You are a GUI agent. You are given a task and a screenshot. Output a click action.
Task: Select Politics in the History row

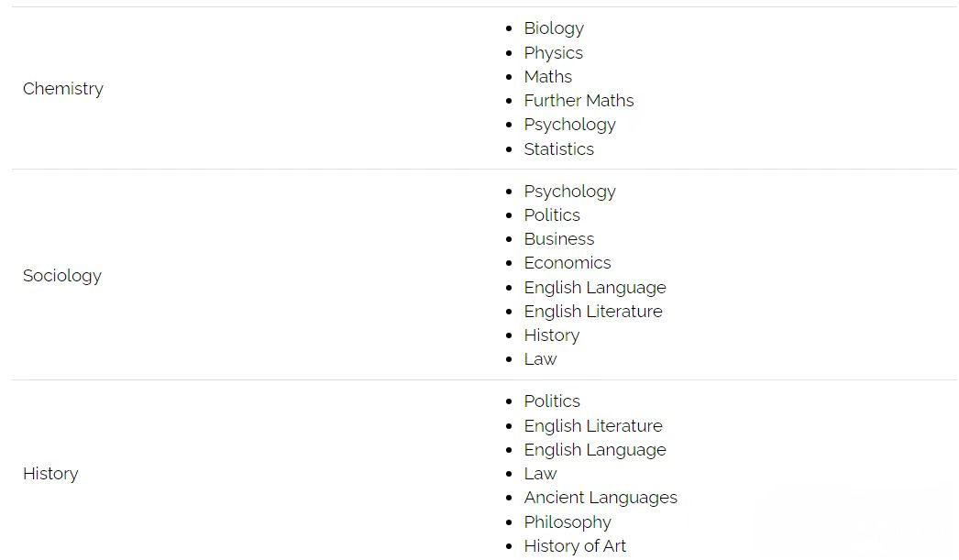(x=552, y=401)
